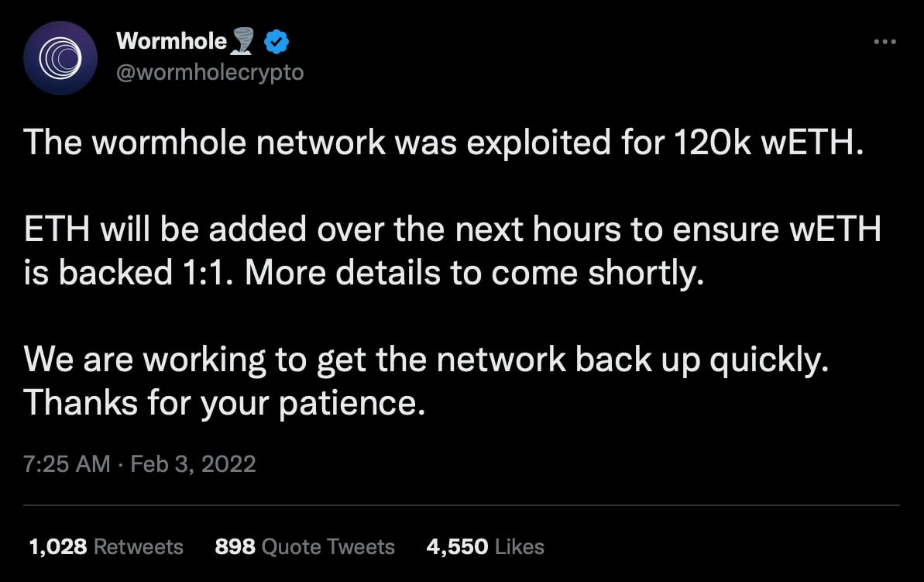Open the Wormhole display name profile
Image resolution: width=924 pixels, height=582 pixels.
[x=171, y=41]
